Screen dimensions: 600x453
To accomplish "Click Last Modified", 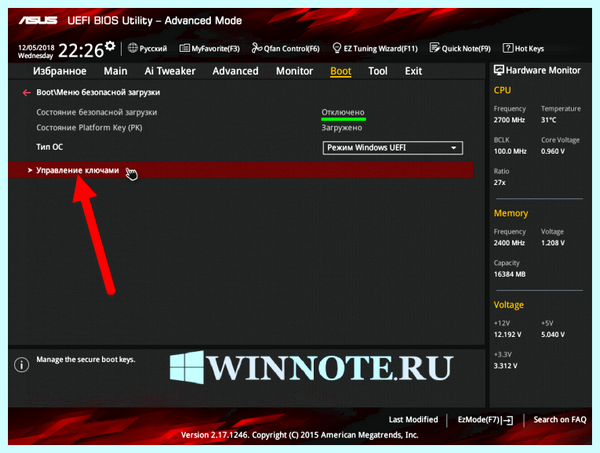I will 413,420.
